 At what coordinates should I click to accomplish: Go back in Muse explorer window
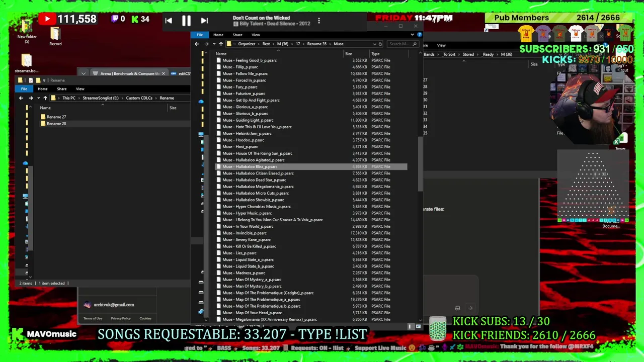(197, 44)
